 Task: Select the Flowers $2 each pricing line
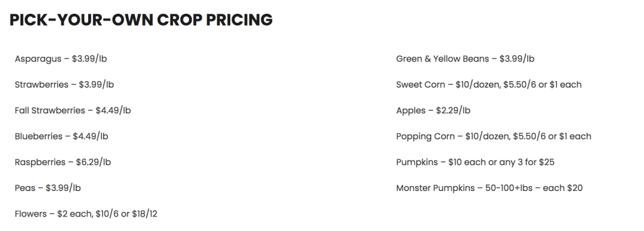point(86,214)
